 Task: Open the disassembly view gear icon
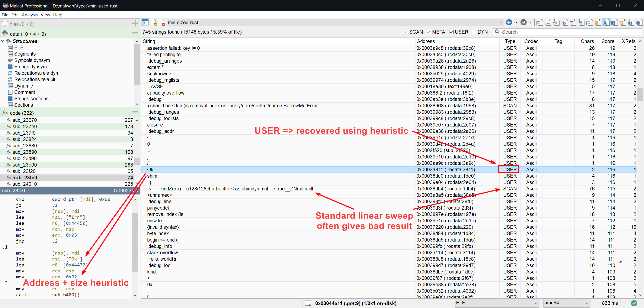tap(564, 23)
